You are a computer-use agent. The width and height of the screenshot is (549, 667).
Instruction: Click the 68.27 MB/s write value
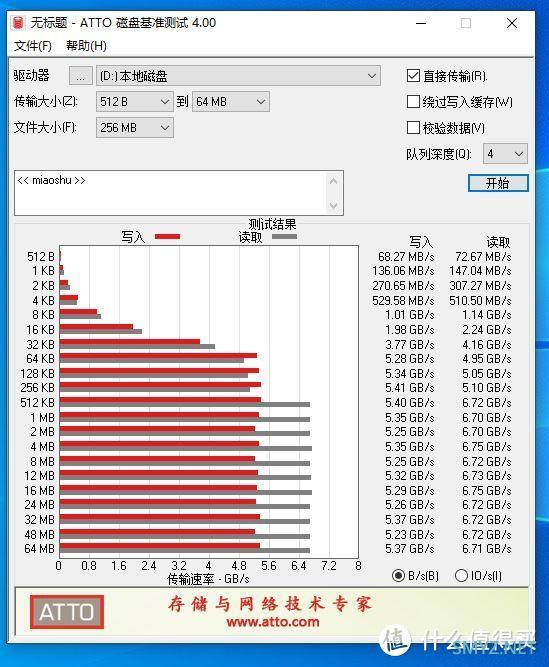point(406,257)
